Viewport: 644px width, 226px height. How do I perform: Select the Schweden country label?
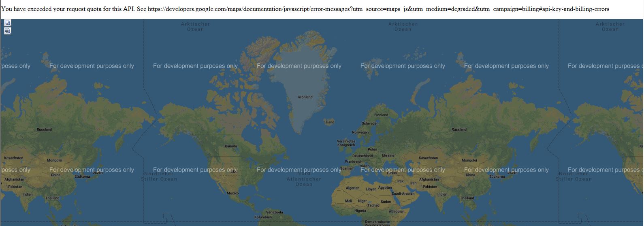pos(370,123)
